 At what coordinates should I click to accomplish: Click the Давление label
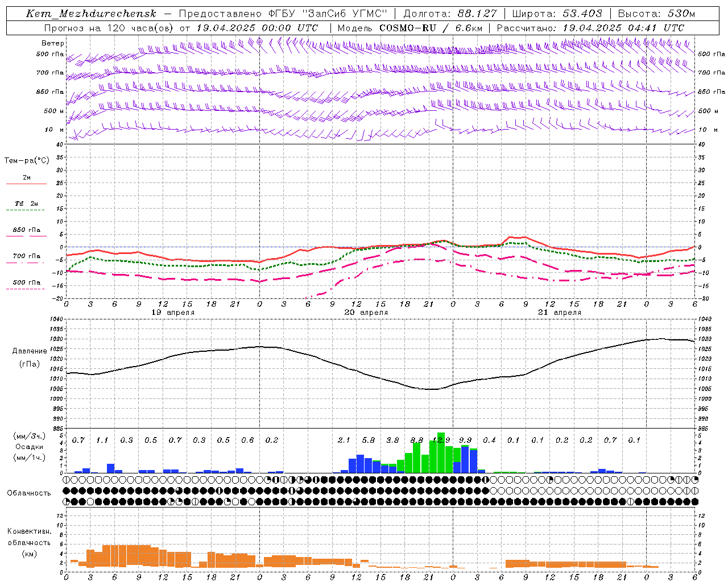(x=30, y=351)
